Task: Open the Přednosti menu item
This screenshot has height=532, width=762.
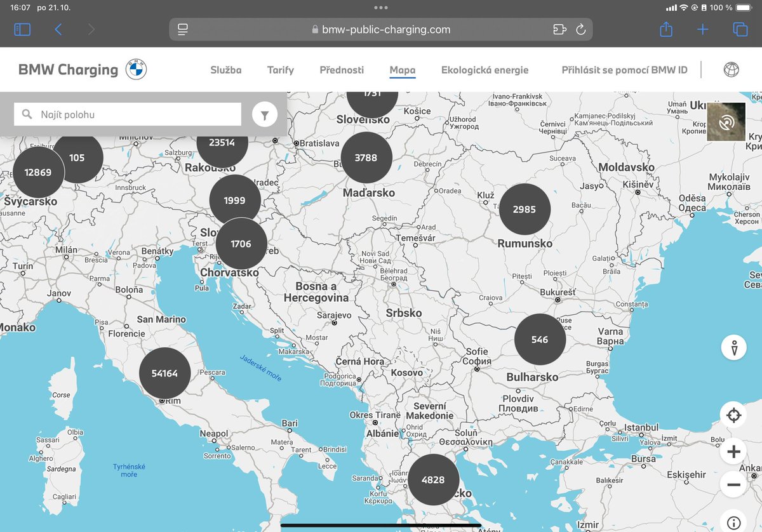Action: point(342,70)
